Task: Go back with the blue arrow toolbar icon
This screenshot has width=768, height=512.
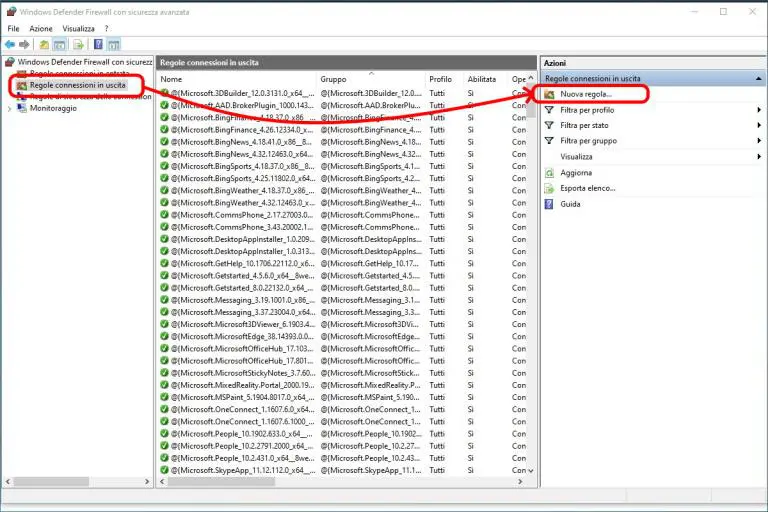Action: coord(10,45)
